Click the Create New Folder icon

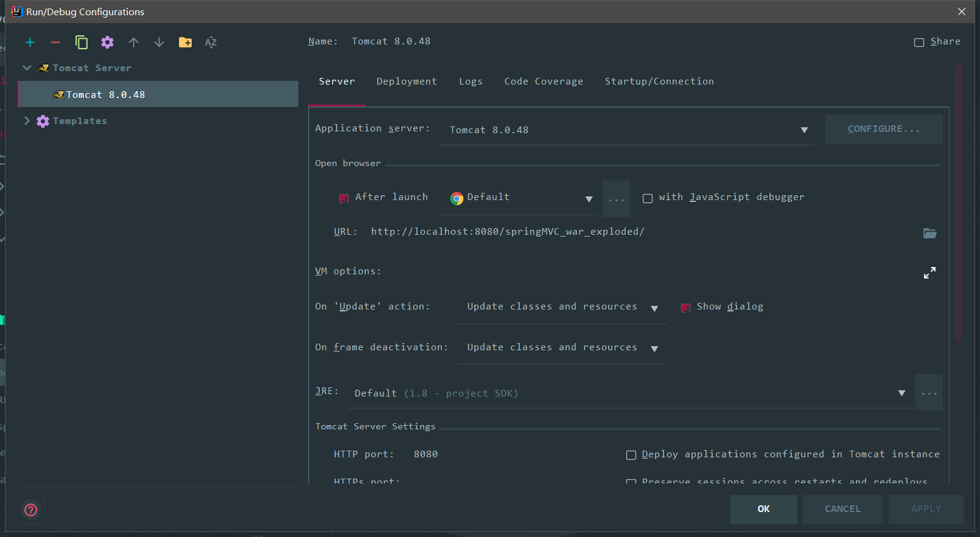coord(185,42)
